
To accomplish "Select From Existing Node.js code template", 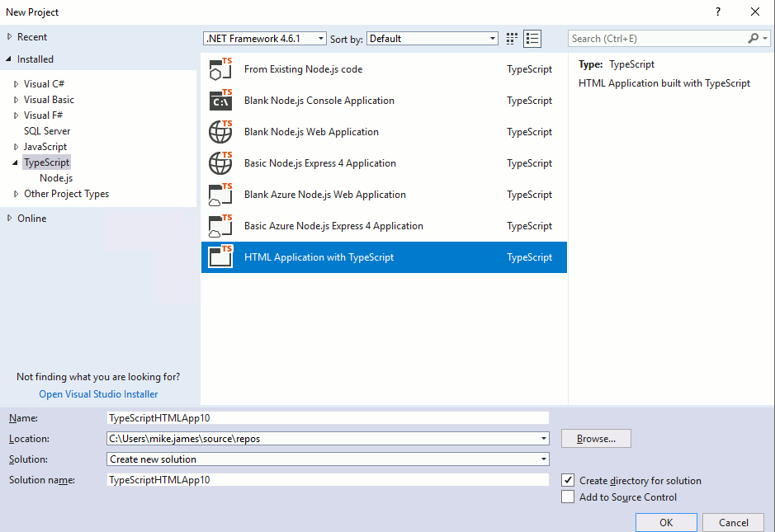I will pos(384,69).
